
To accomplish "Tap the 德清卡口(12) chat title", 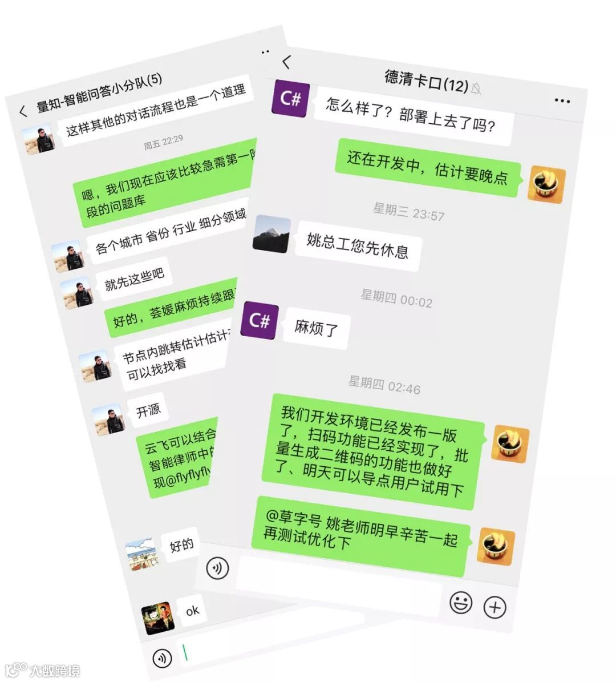I will click(x=426, y=82).
